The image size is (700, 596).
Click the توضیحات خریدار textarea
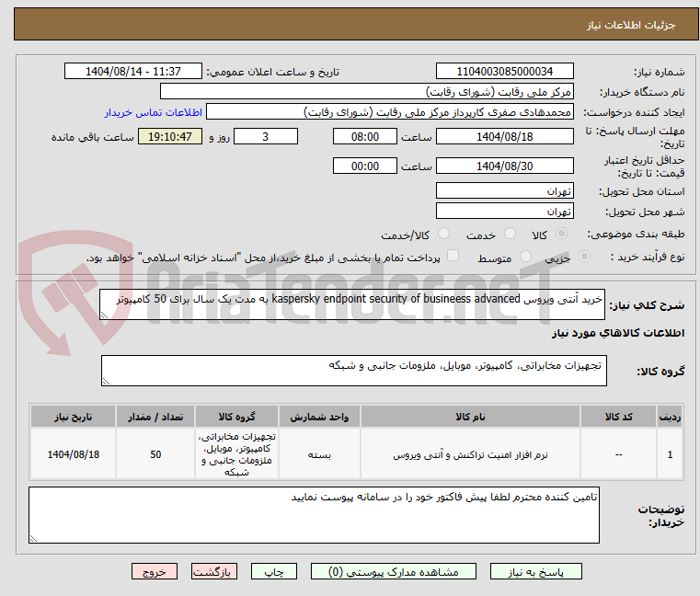coord(314,515)
